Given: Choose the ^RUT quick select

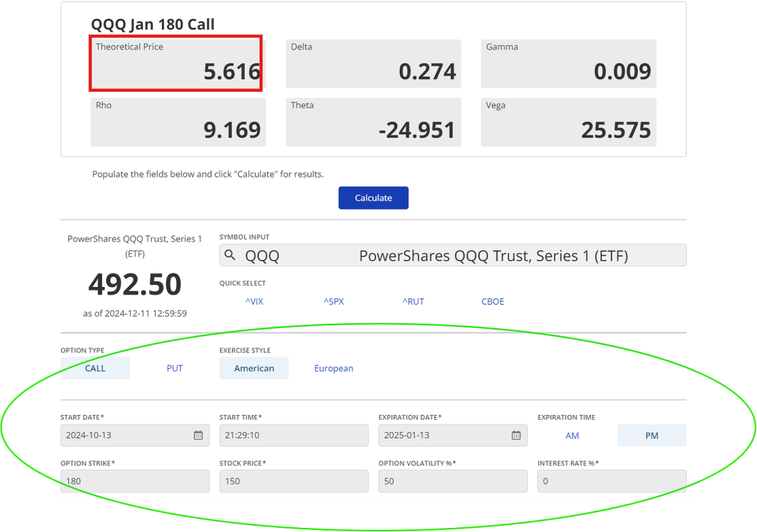Looking at the screenshot, I should tap(413, 301).
